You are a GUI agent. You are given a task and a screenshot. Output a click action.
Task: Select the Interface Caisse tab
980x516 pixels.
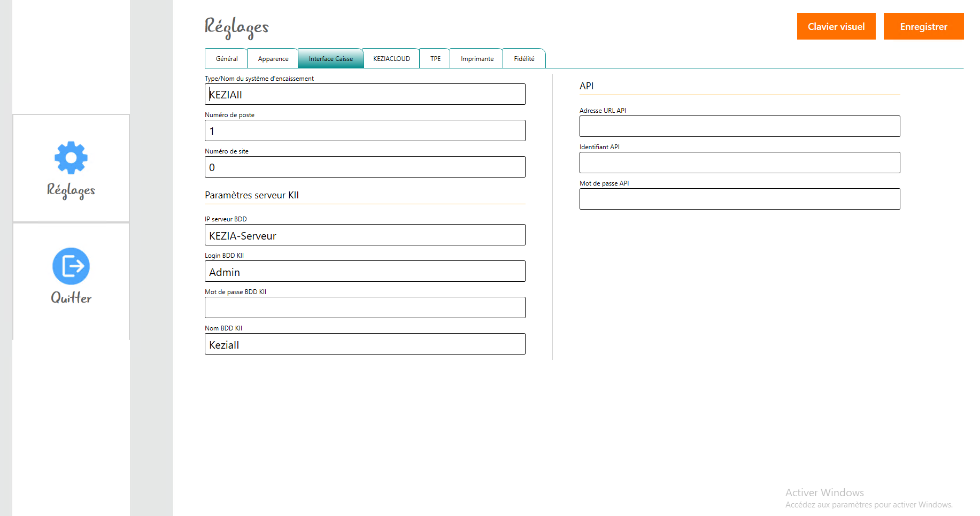point(330,59)
